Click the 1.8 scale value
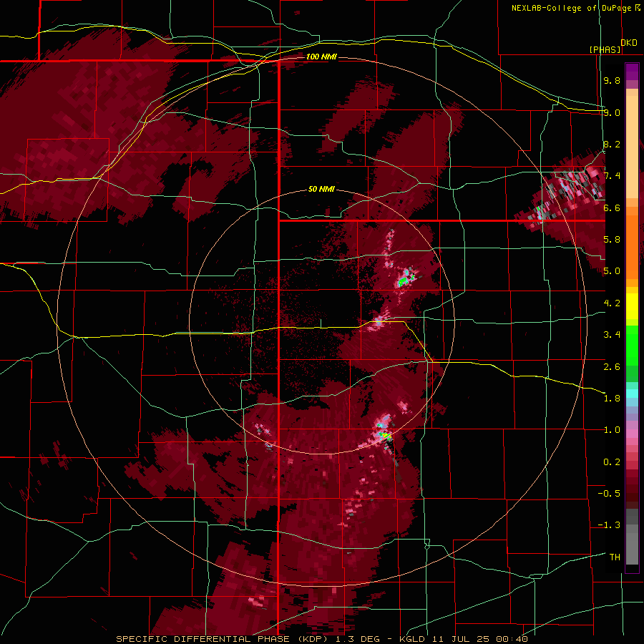The height and width of the screenshot is (644, 644). click(x=612, y=399)
